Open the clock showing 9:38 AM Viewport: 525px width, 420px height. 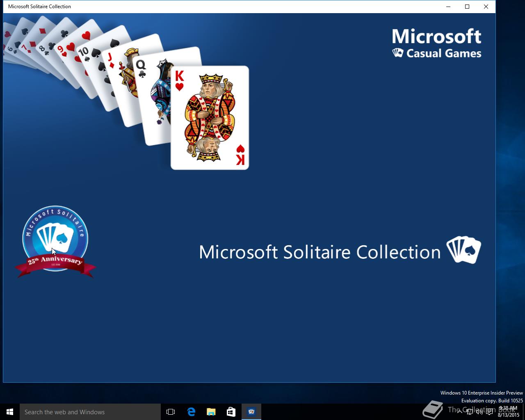(x=508, y=412)
